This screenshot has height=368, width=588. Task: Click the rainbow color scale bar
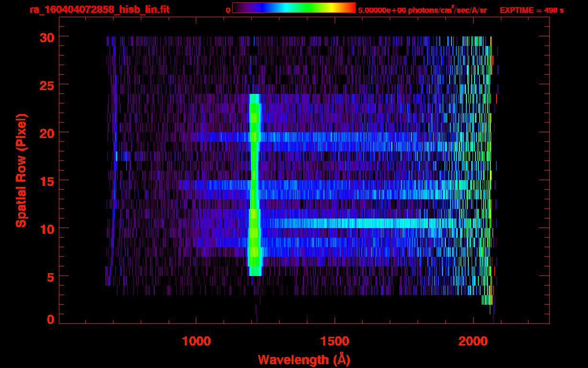click(294, 8)
